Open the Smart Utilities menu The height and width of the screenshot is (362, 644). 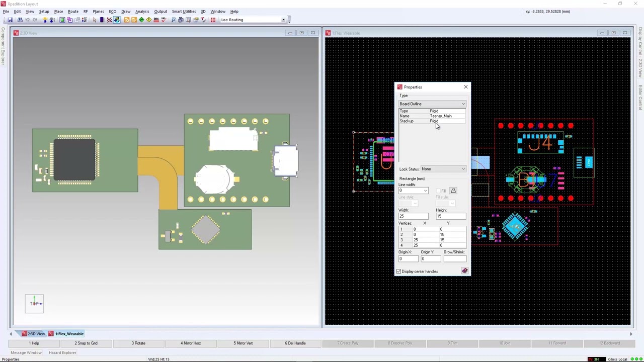184,11
